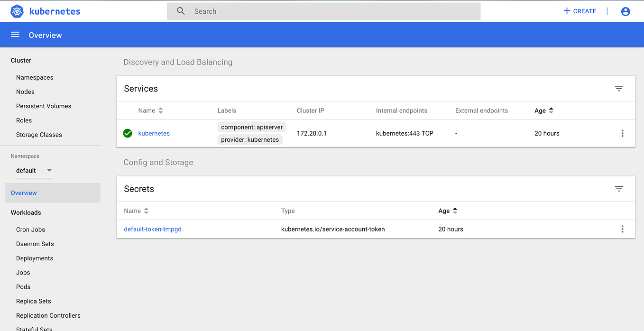Expand sorting options on the Services Name column
The width and height of the screenshot is (644, 331).
coord(160,110)
